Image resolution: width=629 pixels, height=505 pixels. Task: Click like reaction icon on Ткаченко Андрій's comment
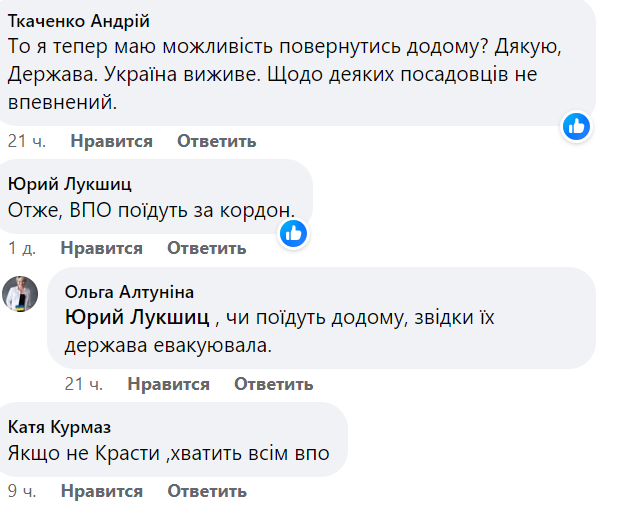click(576, 126)
